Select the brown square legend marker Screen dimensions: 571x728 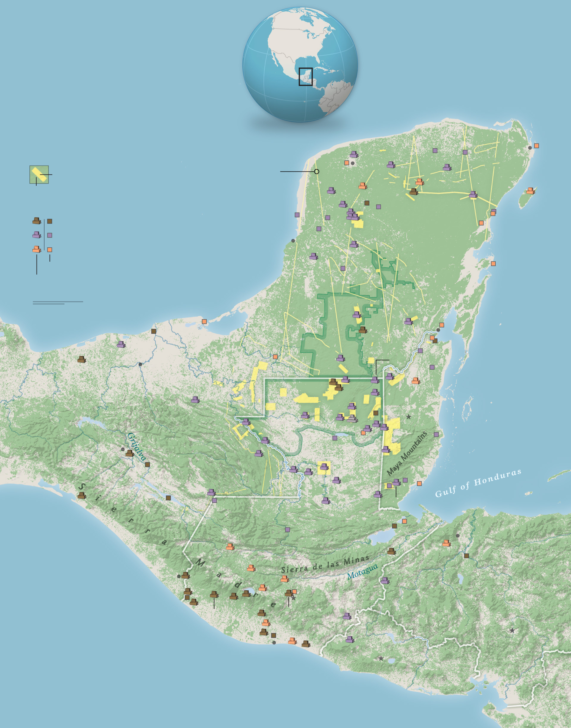(49, 221)
